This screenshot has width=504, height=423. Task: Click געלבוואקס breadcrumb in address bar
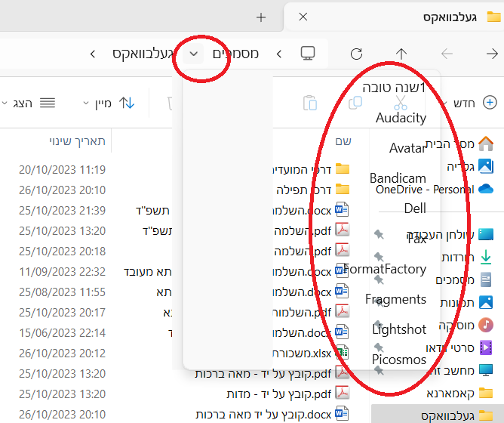coord(143,54)
